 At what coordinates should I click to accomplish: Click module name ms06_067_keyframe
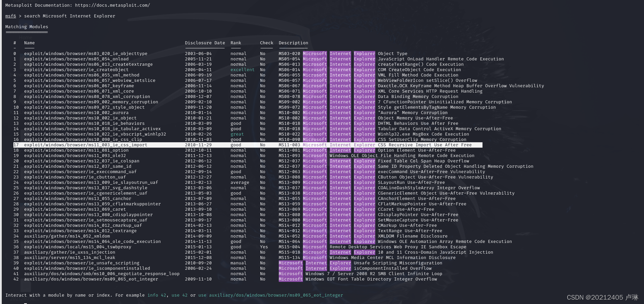pos(79,86)
